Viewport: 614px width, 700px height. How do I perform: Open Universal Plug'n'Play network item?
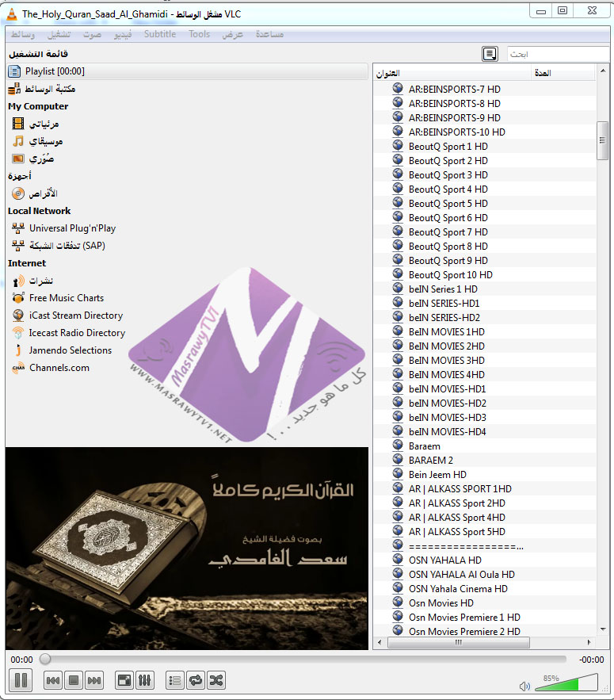[x=64, y=228]
